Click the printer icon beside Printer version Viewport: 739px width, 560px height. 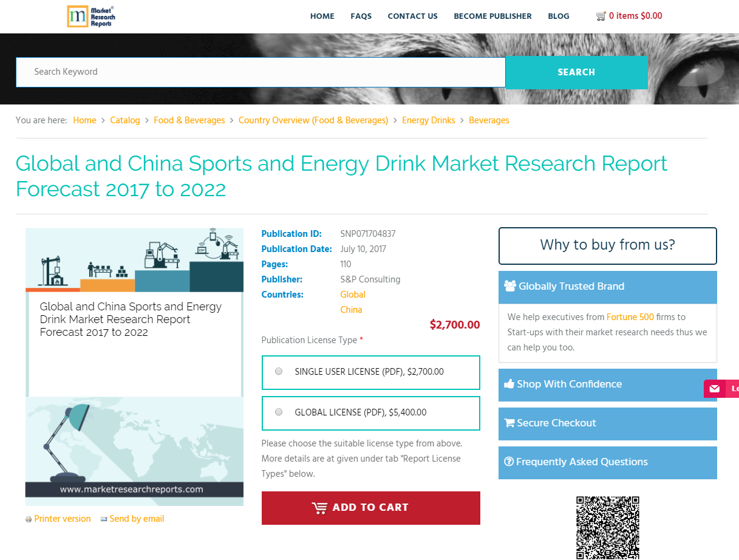click(29, 519)
